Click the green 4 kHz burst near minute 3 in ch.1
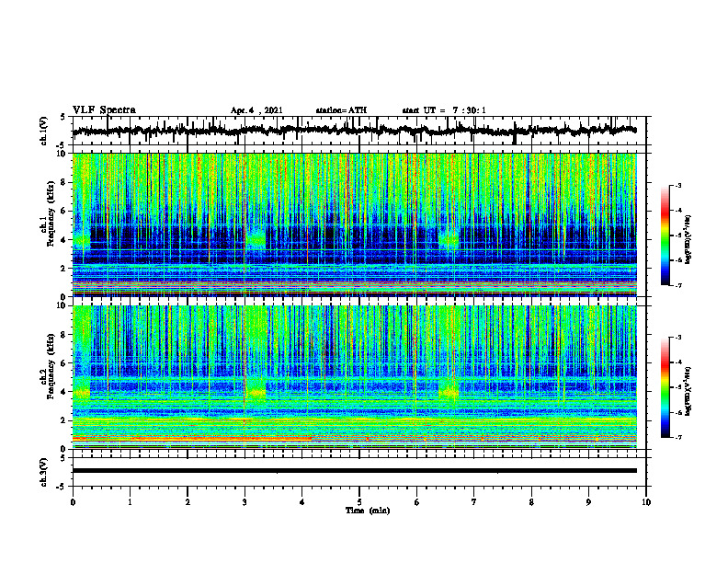 pos(256,239)
